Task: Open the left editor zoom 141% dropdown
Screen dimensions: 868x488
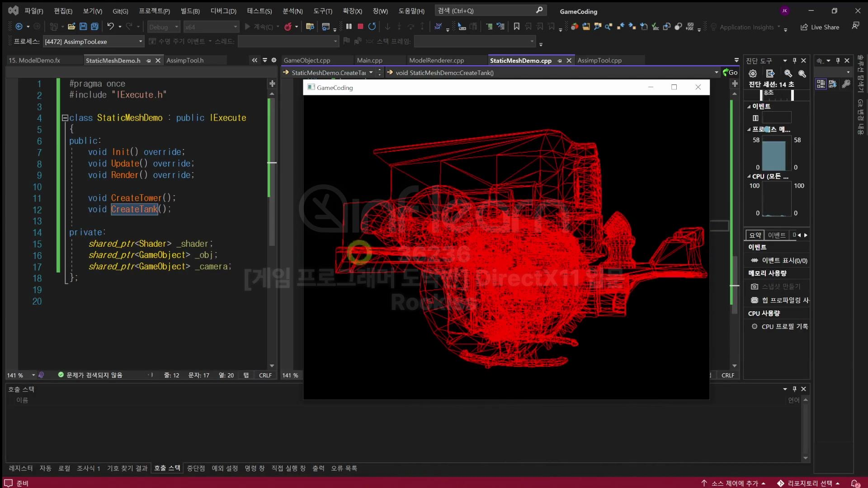Action: click(x=33, y=375)
